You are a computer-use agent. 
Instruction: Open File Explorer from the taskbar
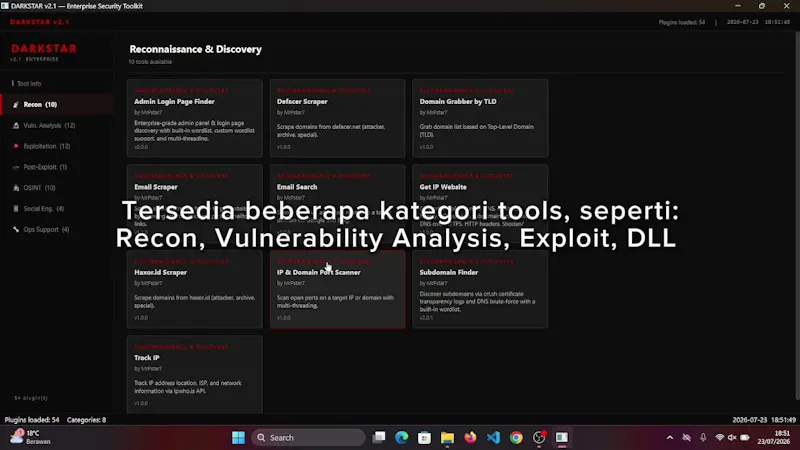click(447, 438)
